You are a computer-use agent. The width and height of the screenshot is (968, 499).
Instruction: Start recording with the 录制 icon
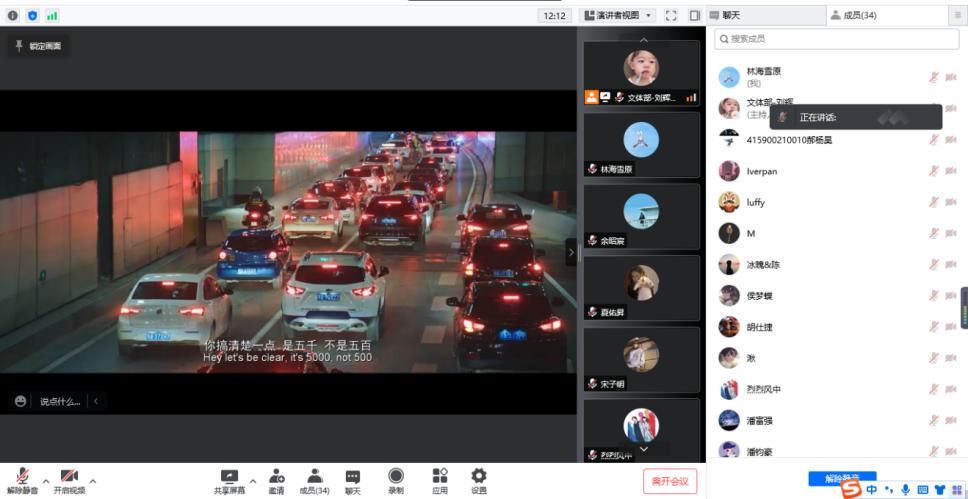pyautogui.click(x=396, y=477)
